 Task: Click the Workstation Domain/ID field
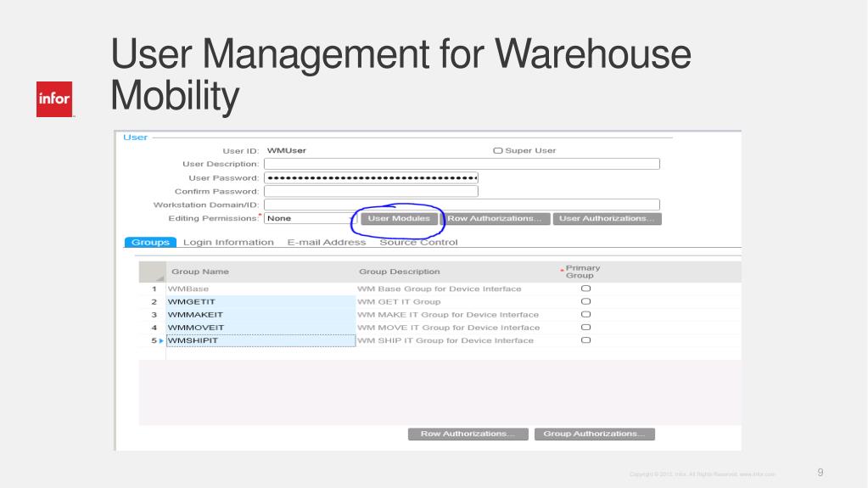[462, 205]
